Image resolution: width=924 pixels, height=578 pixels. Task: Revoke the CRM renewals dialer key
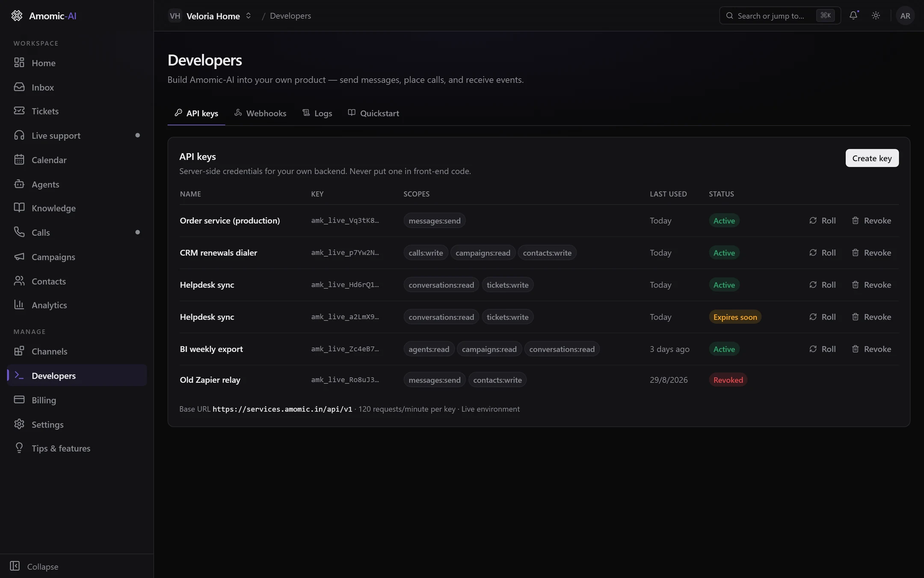tap(871, 253)
